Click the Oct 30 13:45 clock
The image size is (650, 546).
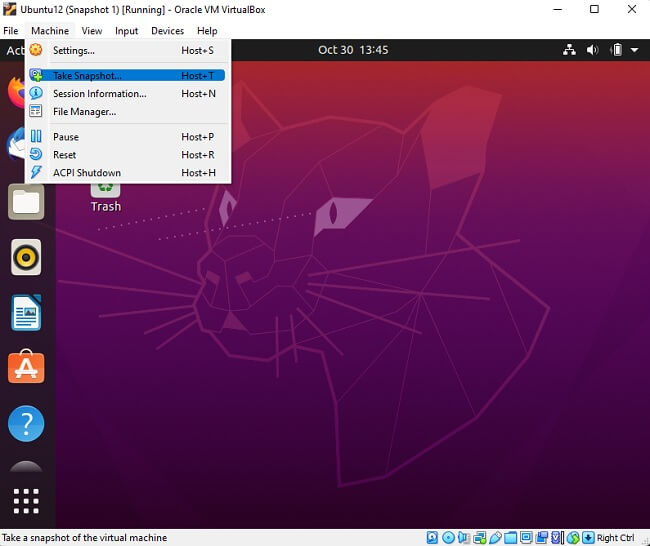pyautogui.click(x=353, y=50)
